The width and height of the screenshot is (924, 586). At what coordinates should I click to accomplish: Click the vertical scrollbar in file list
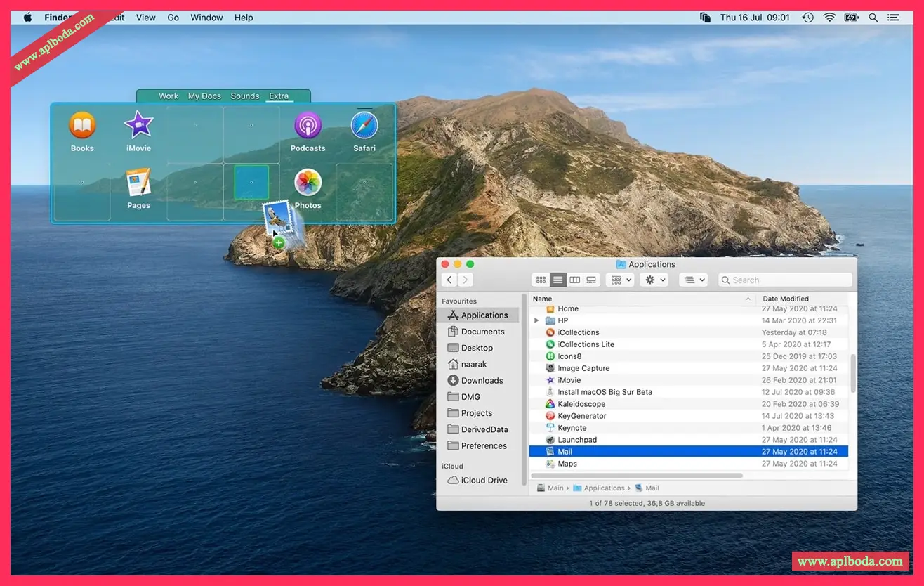pyautogui.click(x=853, y=372)
